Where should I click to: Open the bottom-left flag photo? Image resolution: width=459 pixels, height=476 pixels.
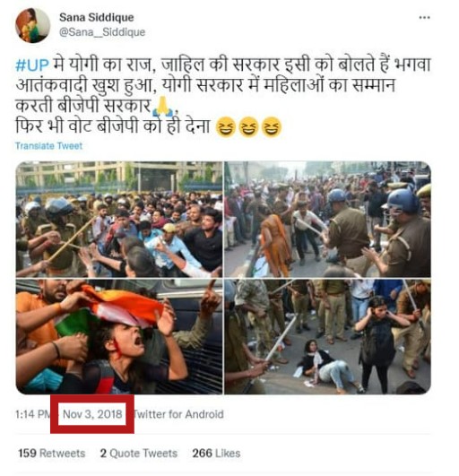pyautogui.click(x=119, y=337)
